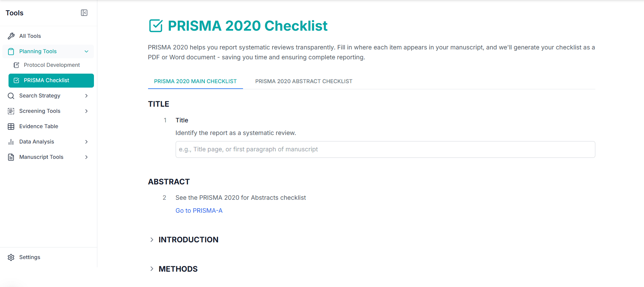The height and width of the screenshot is (287, 644).
Task: Follow the Go to PRISMA-A link
Action: (x=199, y=211)
